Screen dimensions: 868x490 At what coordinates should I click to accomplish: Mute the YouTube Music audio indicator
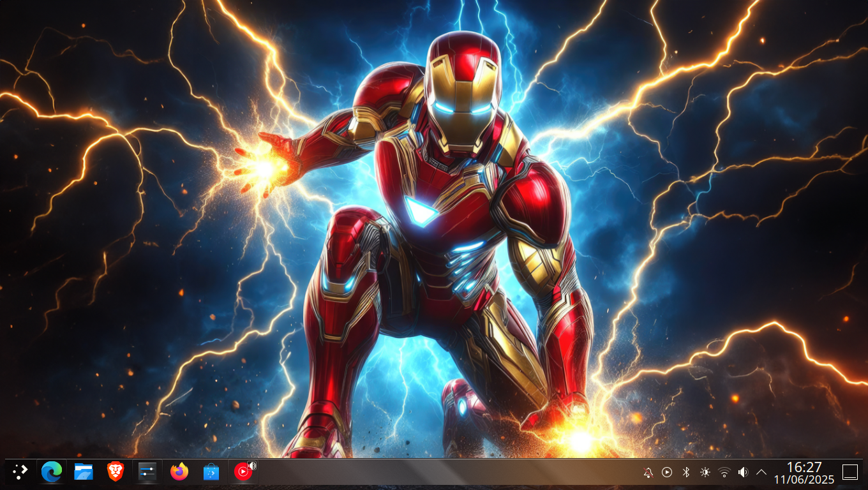252,466
